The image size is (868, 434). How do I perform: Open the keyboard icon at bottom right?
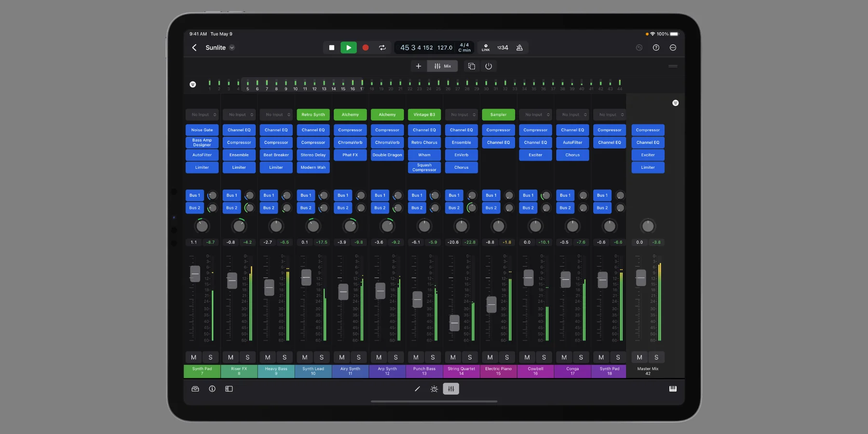673,389
